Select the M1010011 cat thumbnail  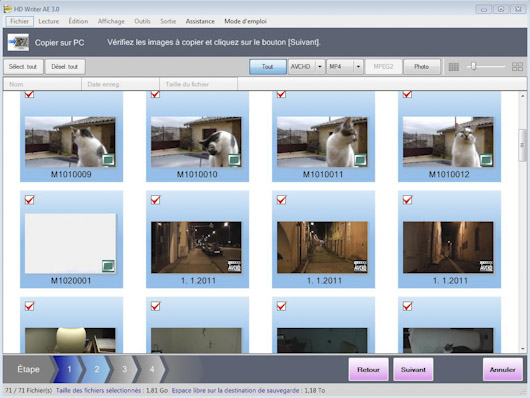point(322,142)
